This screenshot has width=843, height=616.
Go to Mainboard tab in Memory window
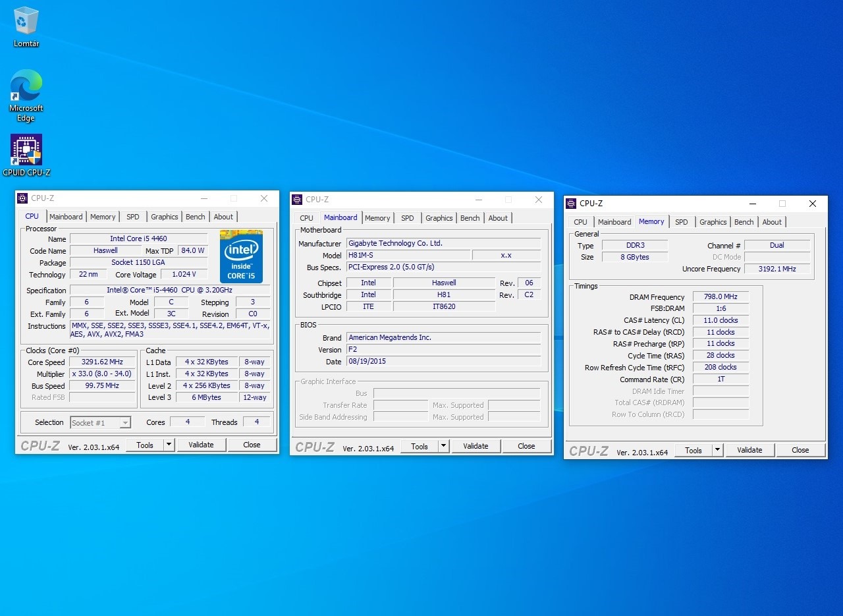point(614,222)
